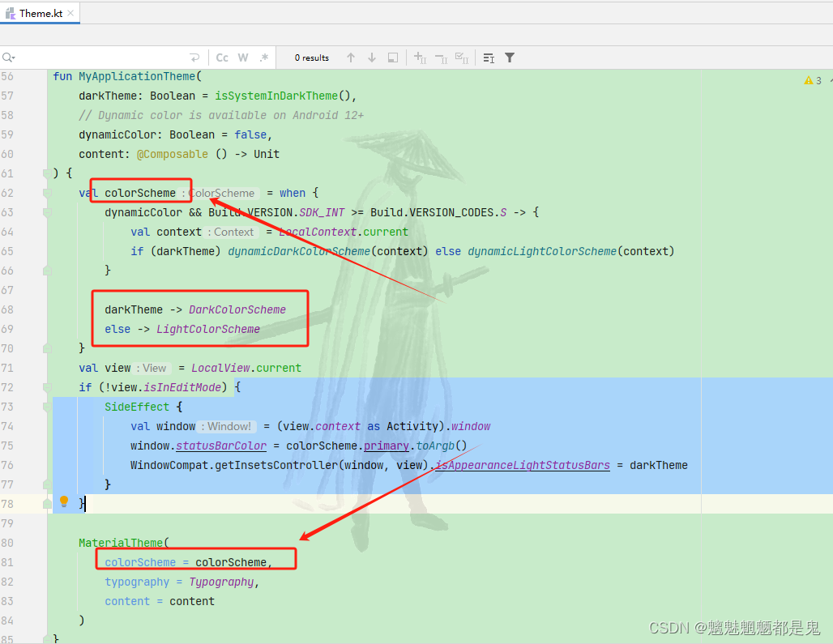This screenshot has height=644, width=833.
Task: Click 'dynamicLightColorScheme' on line 65
Action: click(x=542, y=251)
